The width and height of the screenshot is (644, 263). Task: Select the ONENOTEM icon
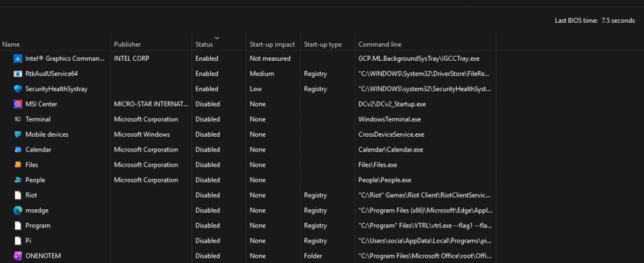tap(18, 256)
